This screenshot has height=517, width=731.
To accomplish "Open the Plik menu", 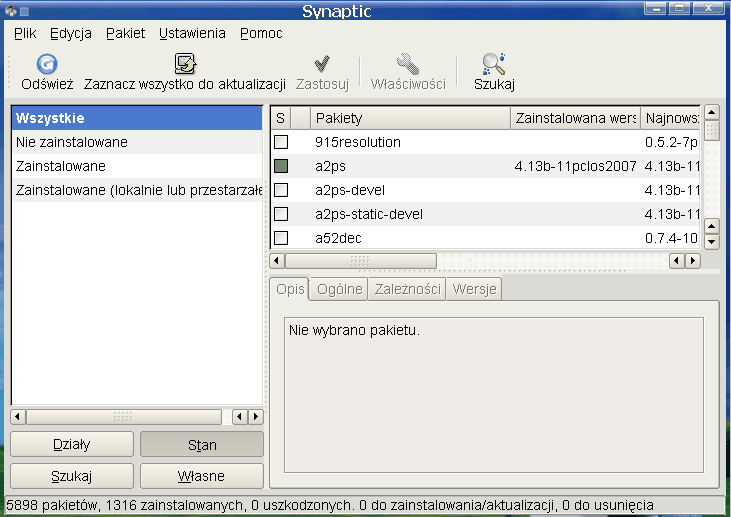I will coord(25,33).
